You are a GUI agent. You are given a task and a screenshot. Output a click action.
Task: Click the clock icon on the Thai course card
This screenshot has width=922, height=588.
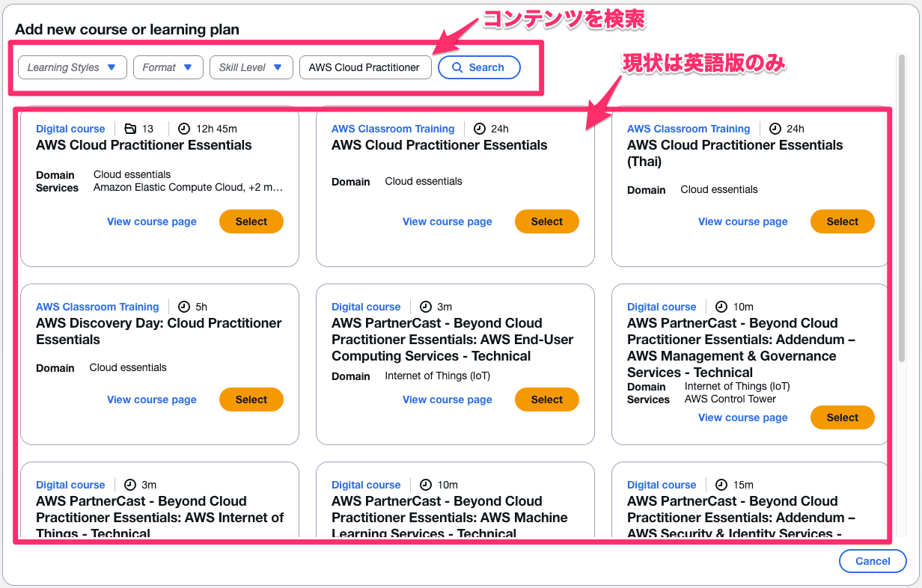tap(775, 129)
